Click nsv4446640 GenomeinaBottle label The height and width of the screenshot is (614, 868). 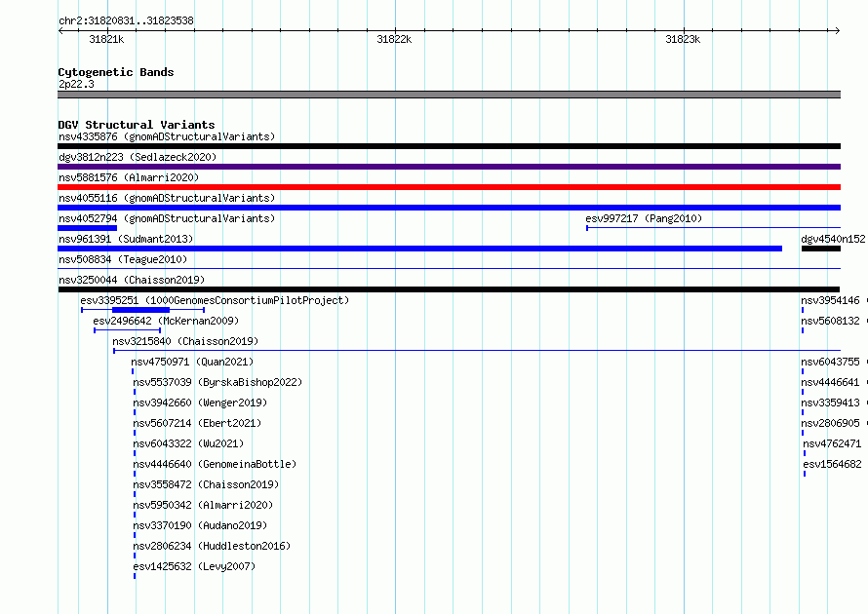click(215, 464)
